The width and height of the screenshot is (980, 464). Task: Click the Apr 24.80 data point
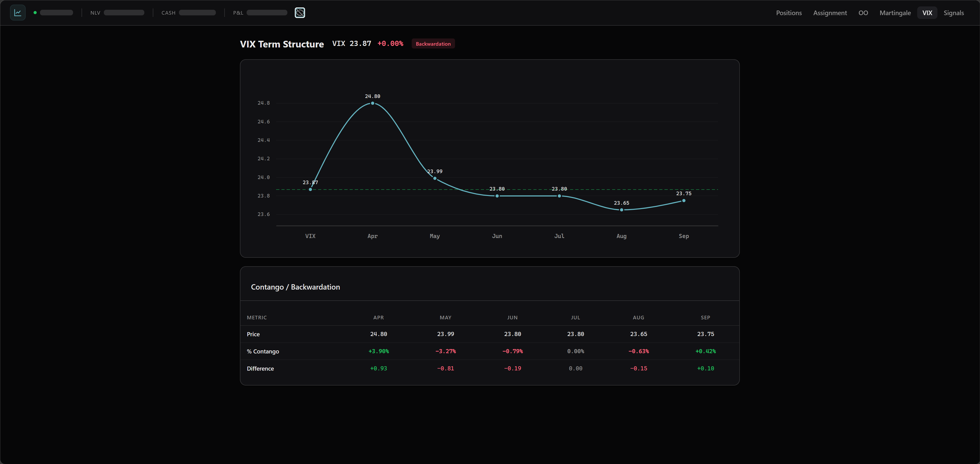[x=372, y=103]
